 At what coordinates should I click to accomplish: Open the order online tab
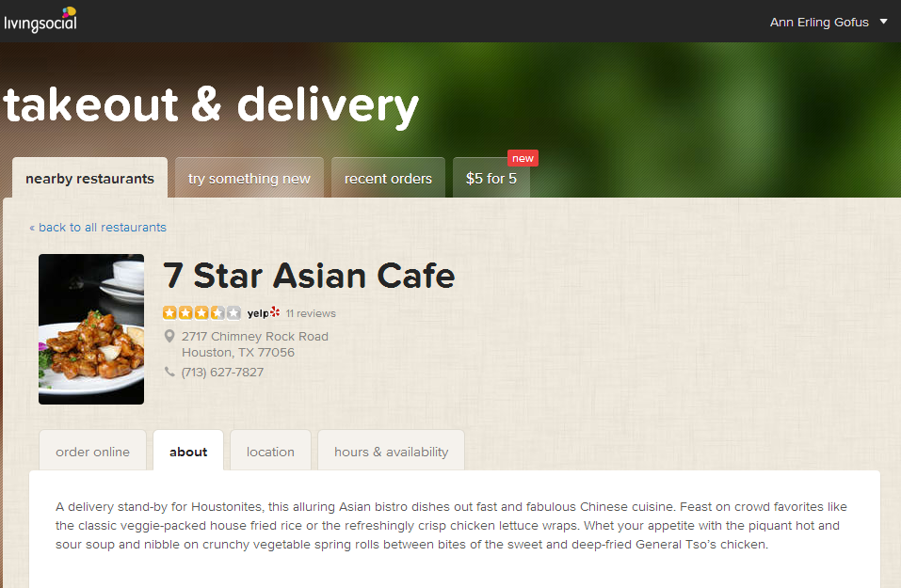coord(92,452)
